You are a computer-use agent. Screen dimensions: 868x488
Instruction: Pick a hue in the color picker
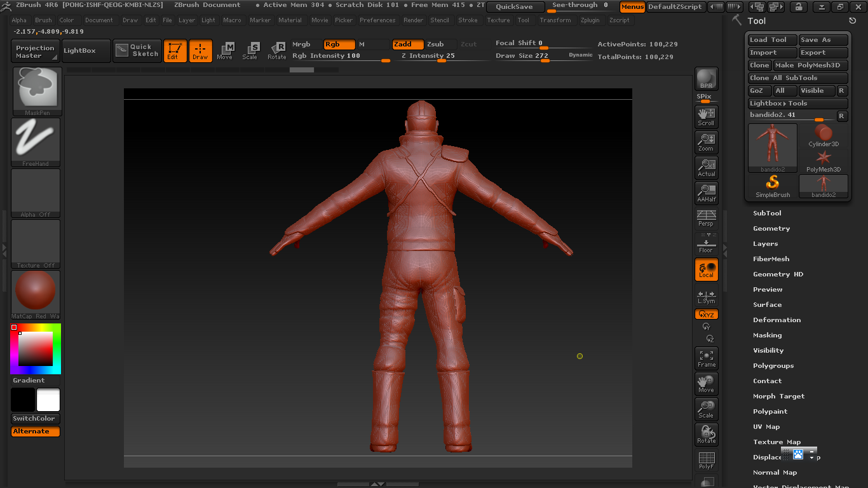tap(36, 349)
